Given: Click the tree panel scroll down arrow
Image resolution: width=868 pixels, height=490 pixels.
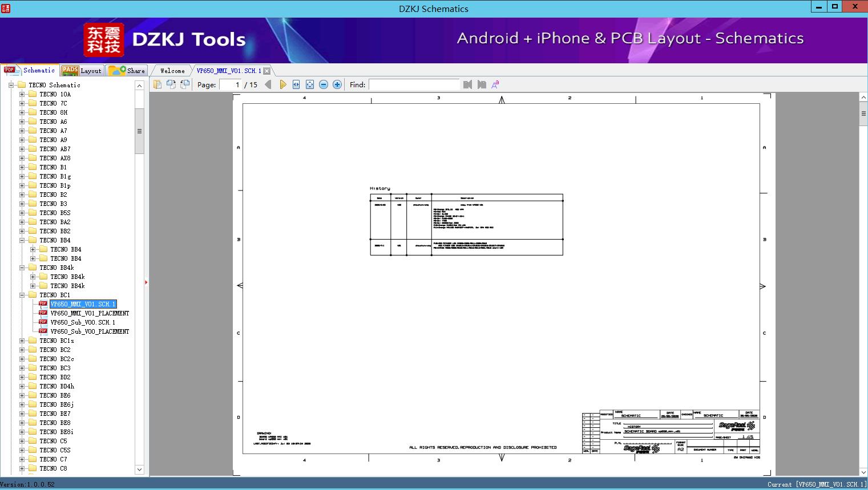Looking at the screenshot, I should pyautogui.click(x=139, y=469).
